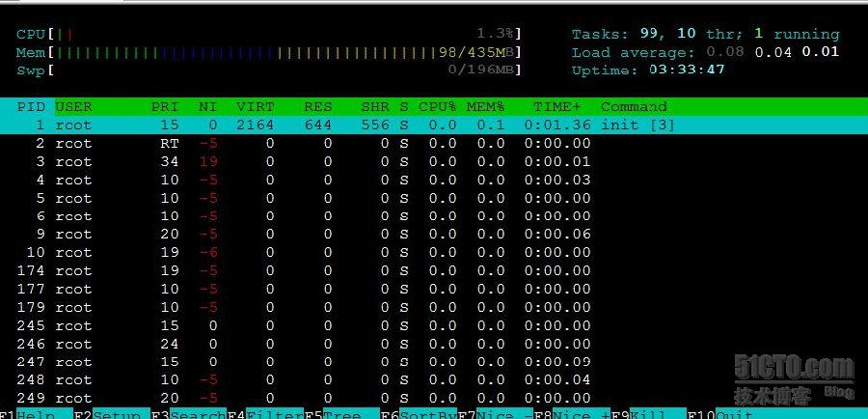Image resolution: width=868 pixels, height=419 pixels.
Task: Sort by the NI column header
Action: point(207,106)
